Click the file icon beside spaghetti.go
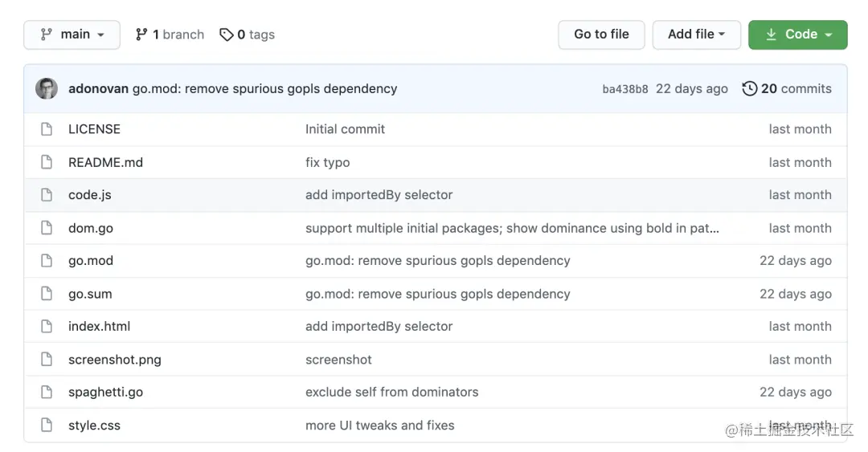Screen dimensions: 868x452 pos(47,393)
